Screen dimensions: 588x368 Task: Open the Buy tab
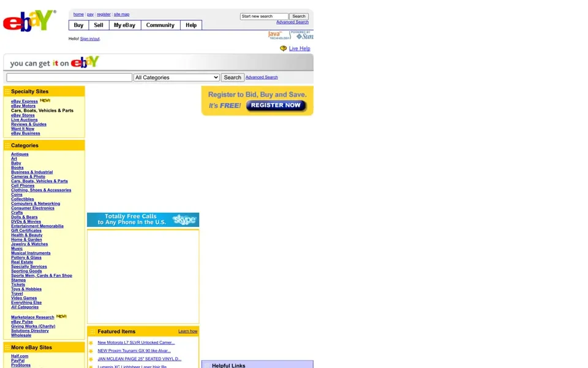(79, 25)
